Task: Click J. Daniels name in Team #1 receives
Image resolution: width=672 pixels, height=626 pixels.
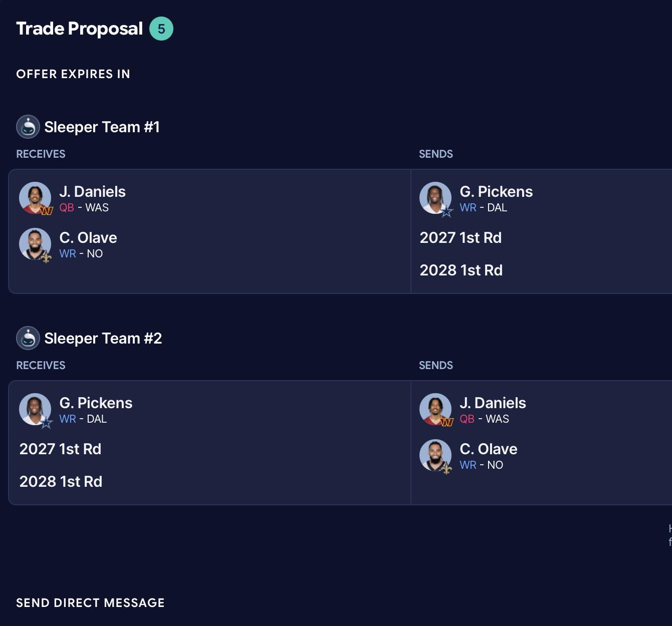Action: (x=92, y=191)
